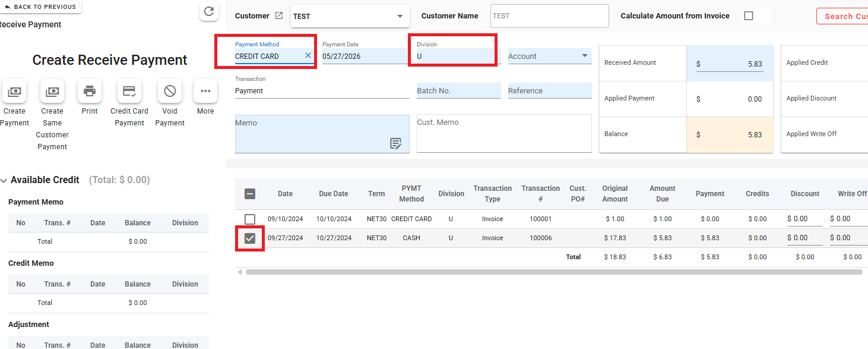Open customer details external link icon
The width and height of the screenshot is (868, 349).
click(x=279, y=16)
